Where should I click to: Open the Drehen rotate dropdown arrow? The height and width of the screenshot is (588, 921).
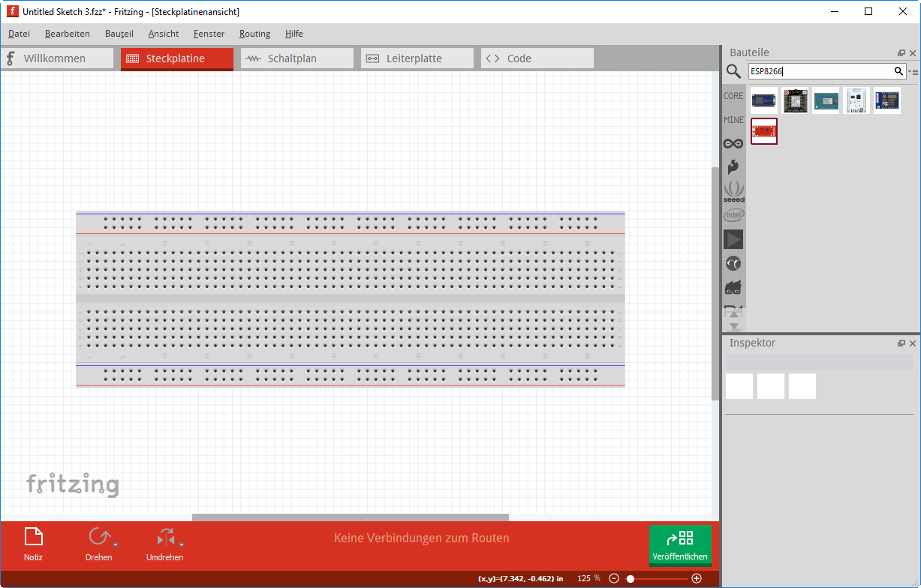tap(116, 544)
